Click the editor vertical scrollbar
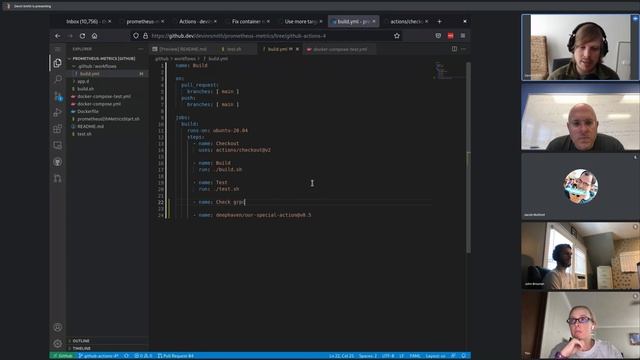 pos(468,157)
